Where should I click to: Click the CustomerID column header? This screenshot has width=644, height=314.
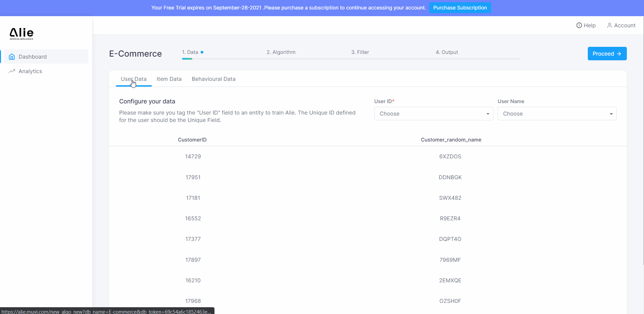[192, 140]
